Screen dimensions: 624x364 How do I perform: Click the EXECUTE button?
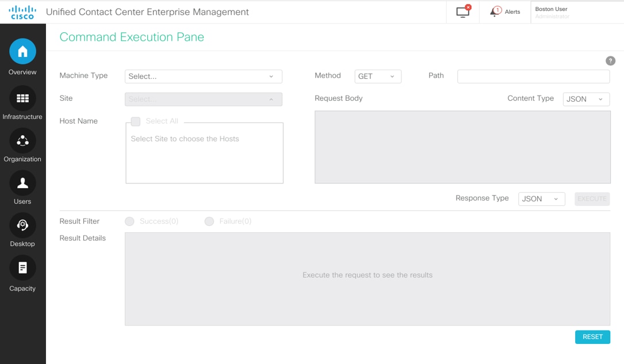click(592, 199)
